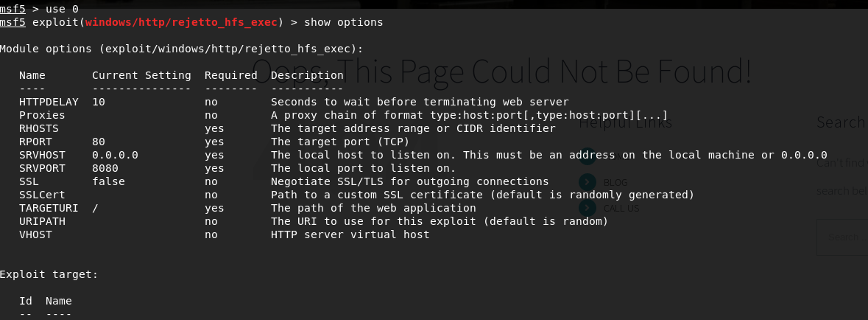The width and height of the screenshot is (868, 320).
Task: Click the Helpful Links heading
Action: [625, 123]
